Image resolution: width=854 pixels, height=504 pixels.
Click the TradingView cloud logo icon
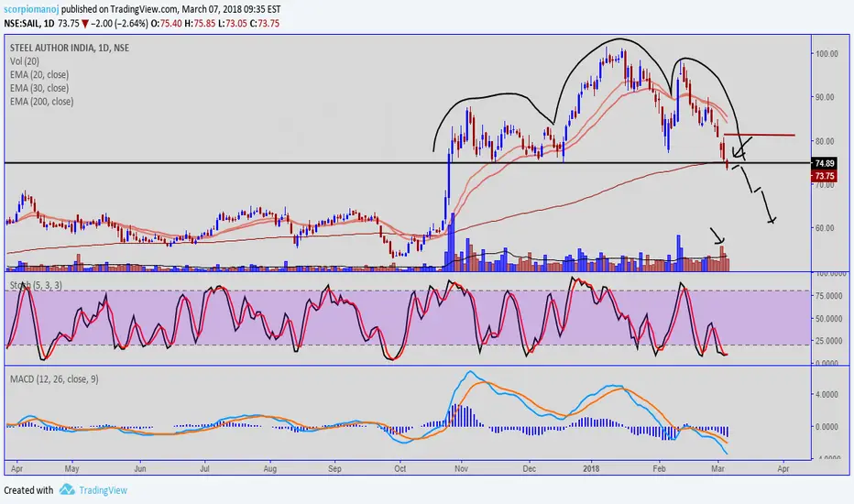click(x=67, y=489)
